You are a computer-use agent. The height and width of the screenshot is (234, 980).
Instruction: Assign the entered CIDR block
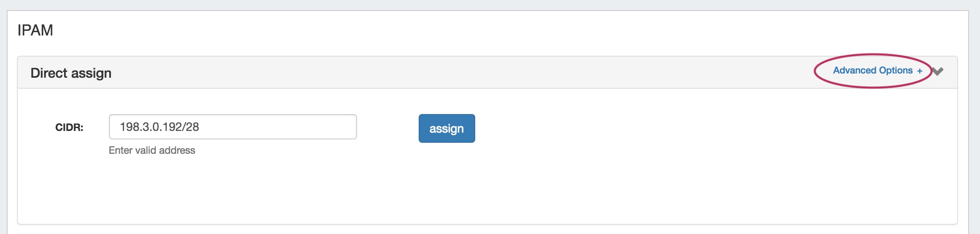447,128
